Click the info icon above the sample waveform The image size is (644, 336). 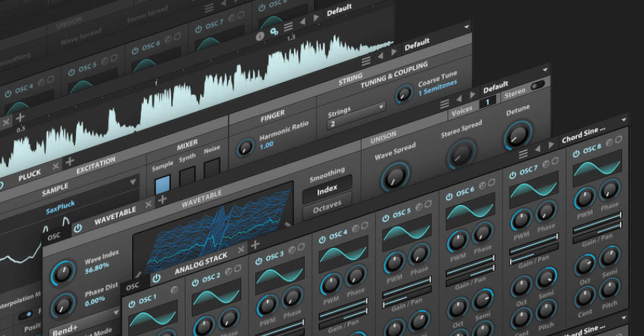260,37
